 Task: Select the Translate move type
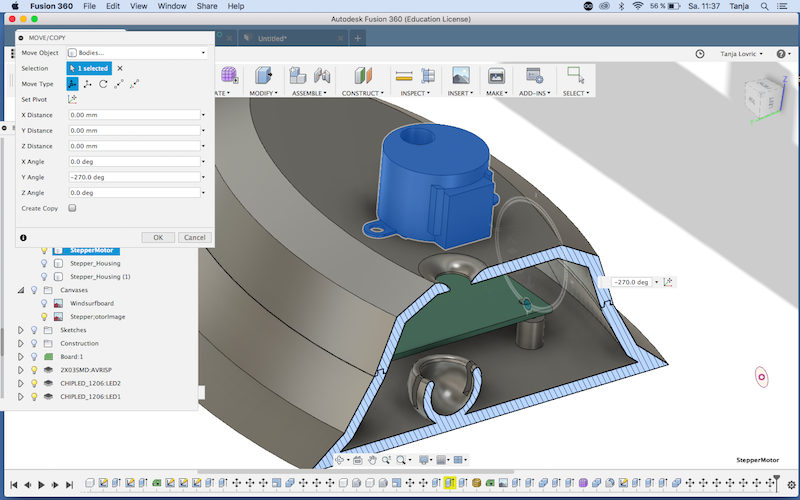click(x=88, y=84)
